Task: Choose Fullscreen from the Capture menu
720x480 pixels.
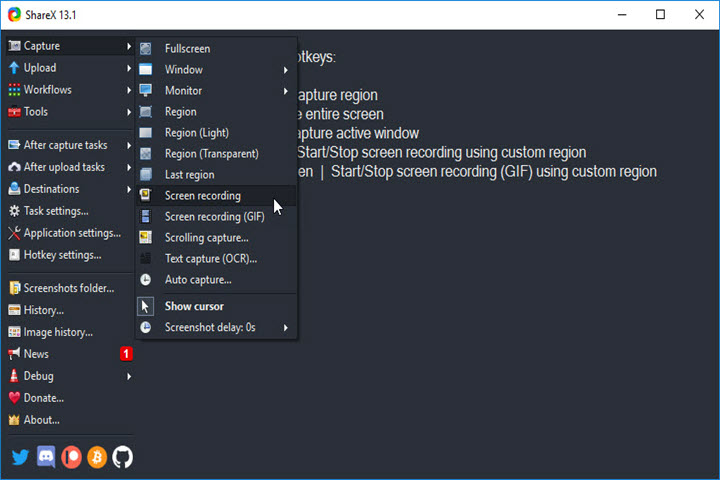Action: [217, 48]
